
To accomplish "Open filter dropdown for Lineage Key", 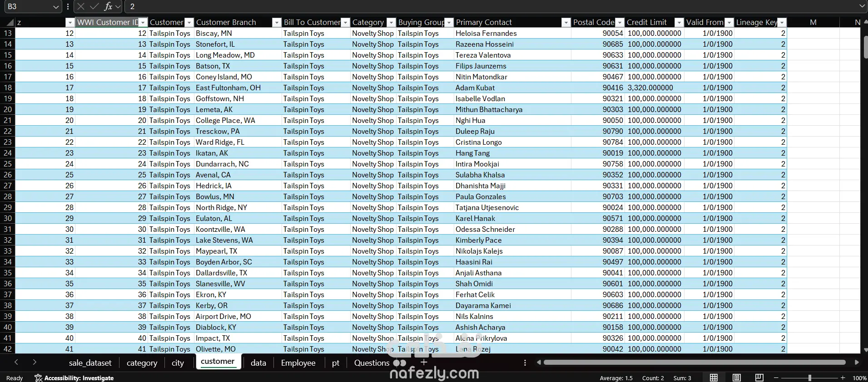I will coord(782,22).
